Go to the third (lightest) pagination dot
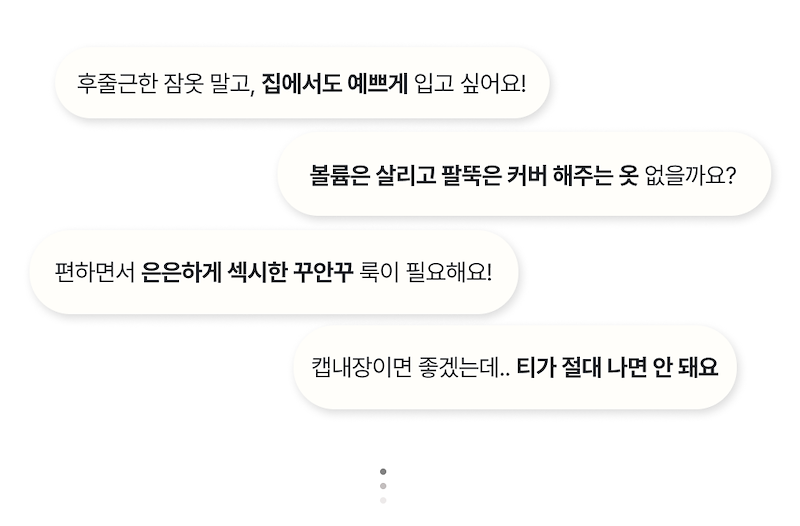 tap(383, 499)
